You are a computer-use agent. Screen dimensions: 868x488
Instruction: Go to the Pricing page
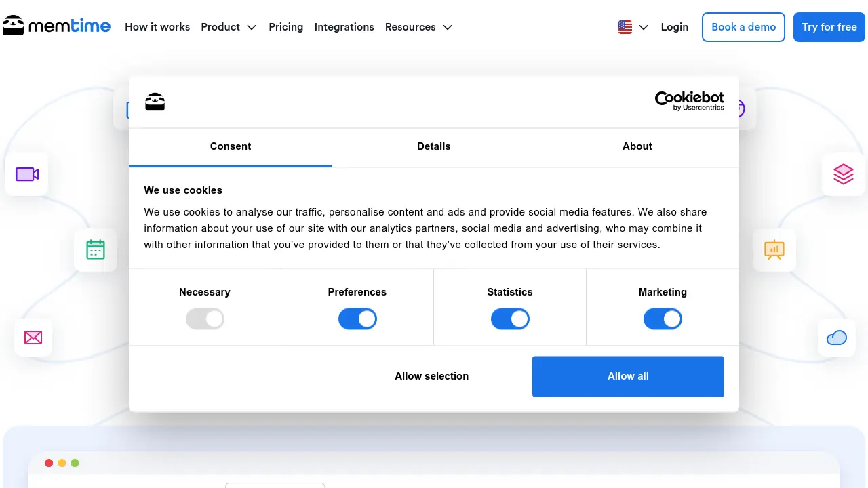click(286, 27)
